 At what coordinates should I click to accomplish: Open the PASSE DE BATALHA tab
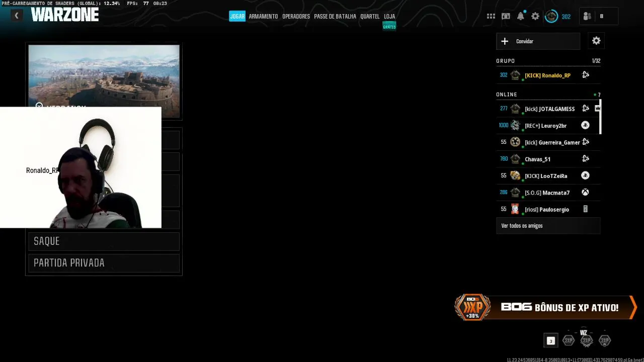(x=335, y=16)
